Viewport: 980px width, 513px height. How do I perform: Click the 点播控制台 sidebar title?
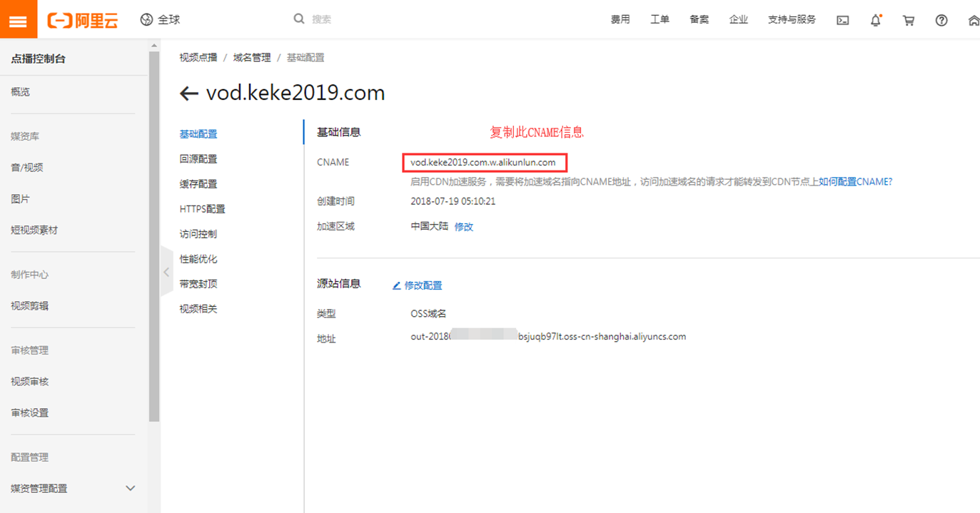[x=39, y=59]
